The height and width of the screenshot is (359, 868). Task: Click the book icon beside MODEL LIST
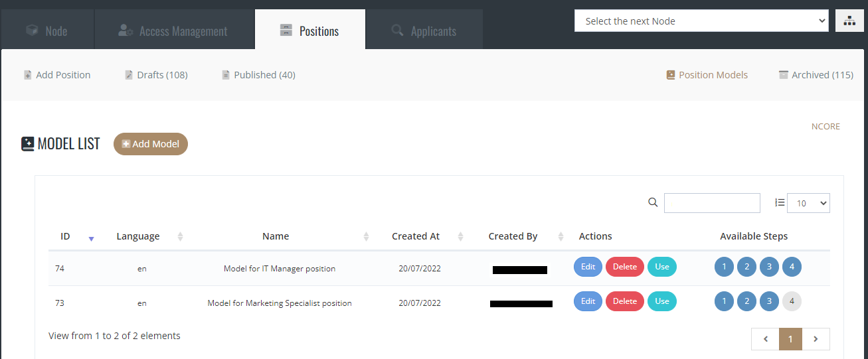[27, 144]
